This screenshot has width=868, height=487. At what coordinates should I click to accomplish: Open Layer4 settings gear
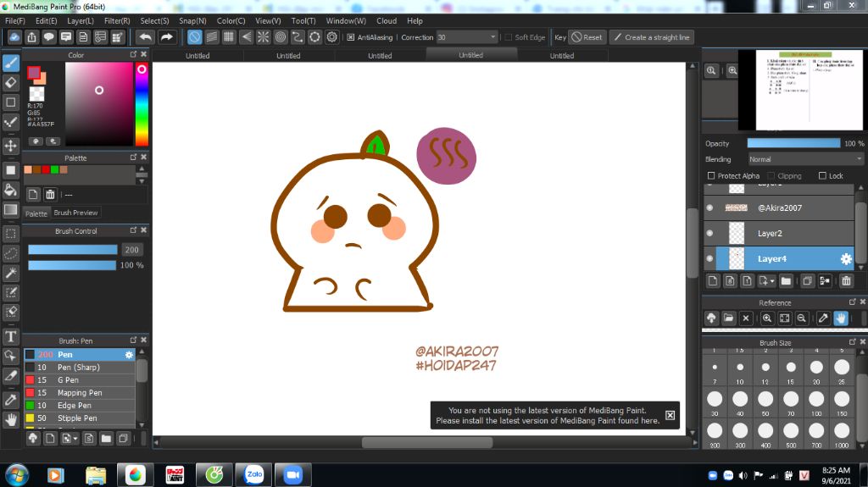point(846,258)
